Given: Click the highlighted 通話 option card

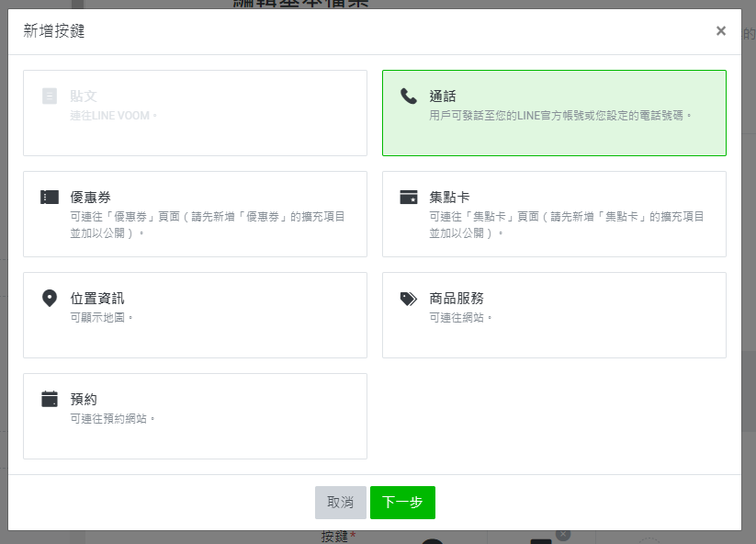Looking at the screenshot, I should [x=554, y=112].
